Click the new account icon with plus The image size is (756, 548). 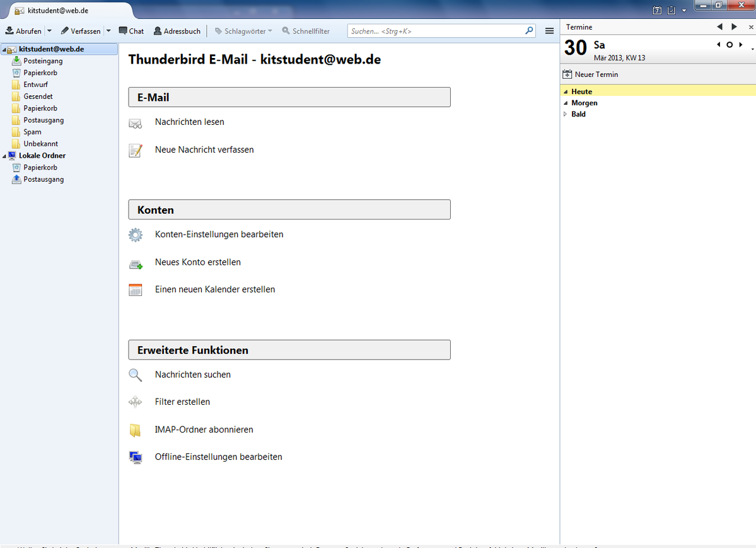click(x=136, y=264)
